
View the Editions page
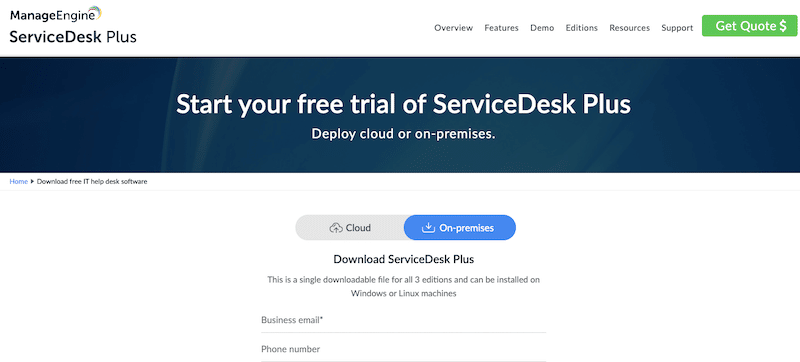point(582,28)
